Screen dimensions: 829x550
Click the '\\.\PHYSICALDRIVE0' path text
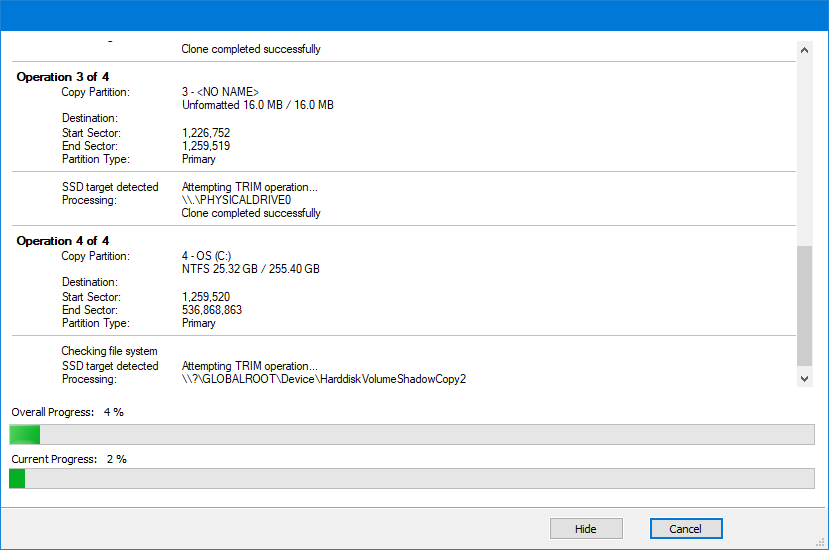236,200
